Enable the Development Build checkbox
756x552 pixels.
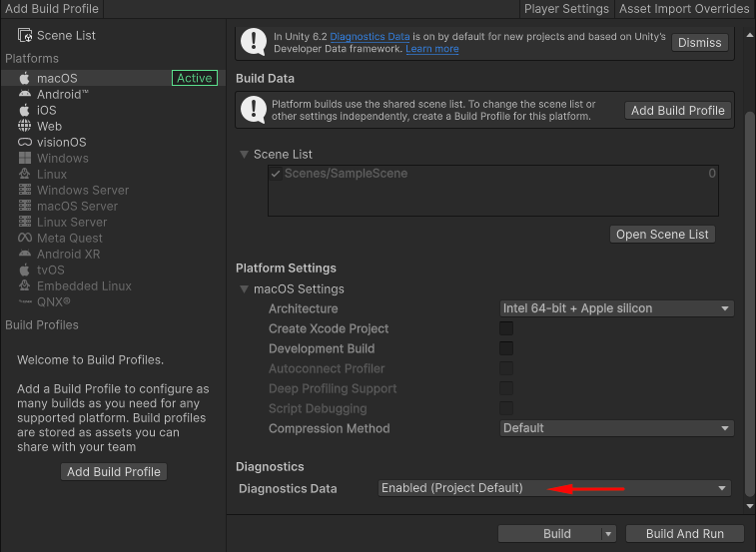point(506,348)
